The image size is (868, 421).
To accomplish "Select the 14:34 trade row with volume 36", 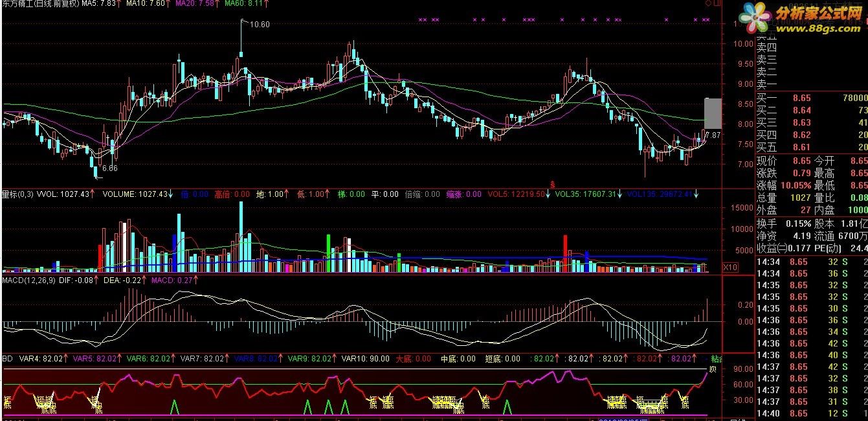I will [x=812, y=273].
